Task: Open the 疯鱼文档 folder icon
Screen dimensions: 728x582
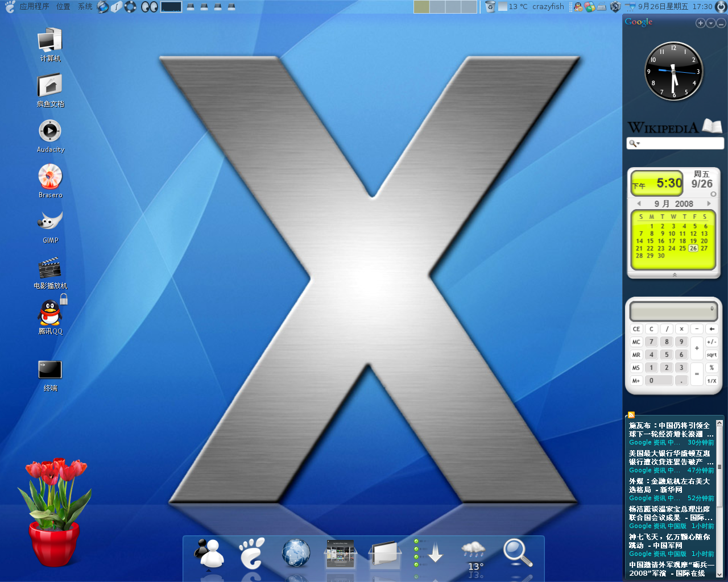Action: click(x=50, y=90)
